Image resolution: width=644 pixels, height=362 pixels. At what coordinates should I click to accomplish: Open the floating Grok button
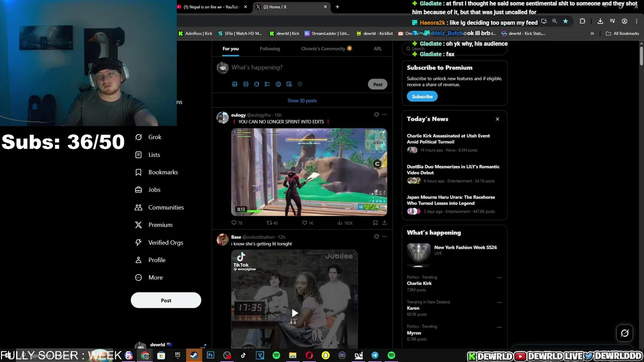pos(625,333)
